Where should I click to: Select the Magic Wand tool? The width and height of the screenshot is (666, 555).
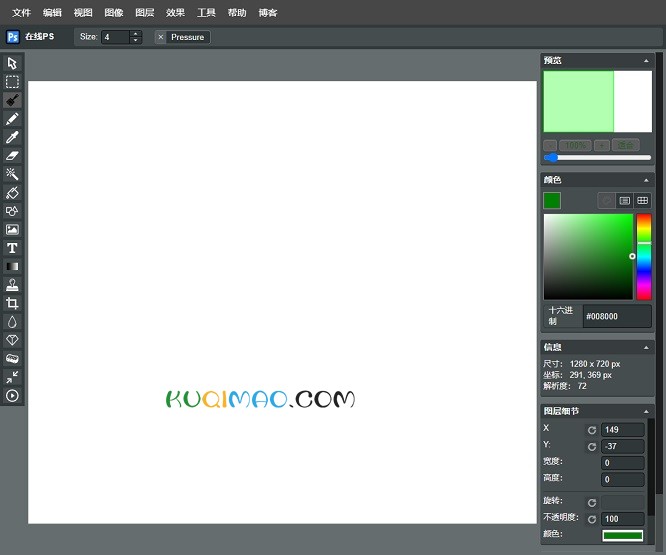(12, 174)
